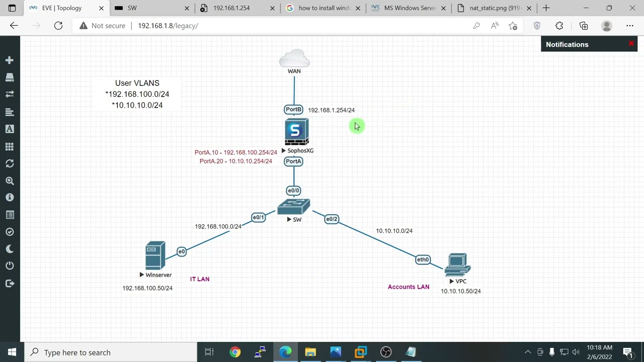The width and height of the screenshot is (644, 362).
Task: Click the 'Accounts LAN' label
Action: coord(409,287)
